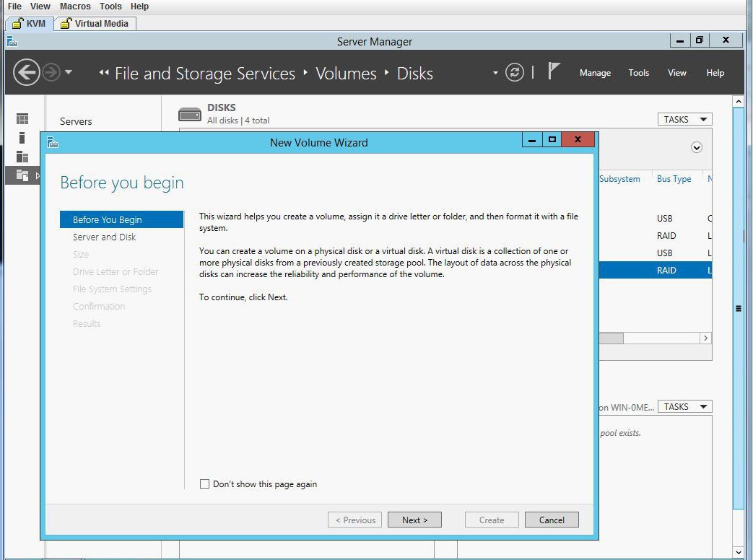The image size is (753, 560).
Task: Open the Server Manager Help menu
Action: click(715, 72)
